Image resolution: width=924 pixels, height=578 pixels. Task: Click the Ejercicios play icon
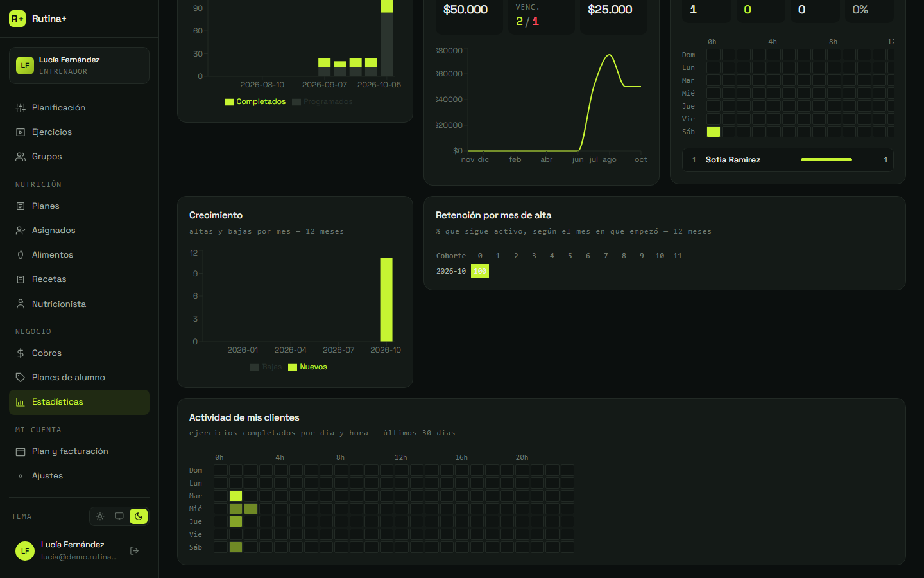(21, 132)
